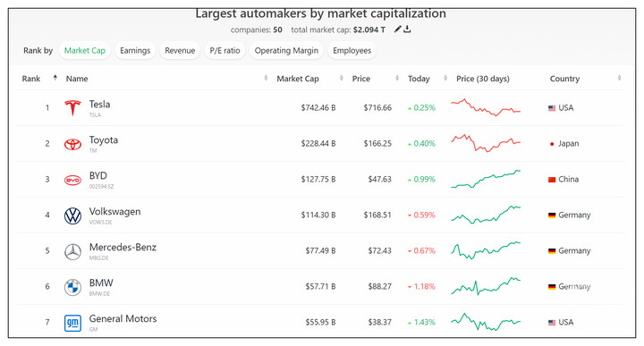Click the download icon beside total market cap
Screen dimensions: 644x346
(x=407, y=30)
